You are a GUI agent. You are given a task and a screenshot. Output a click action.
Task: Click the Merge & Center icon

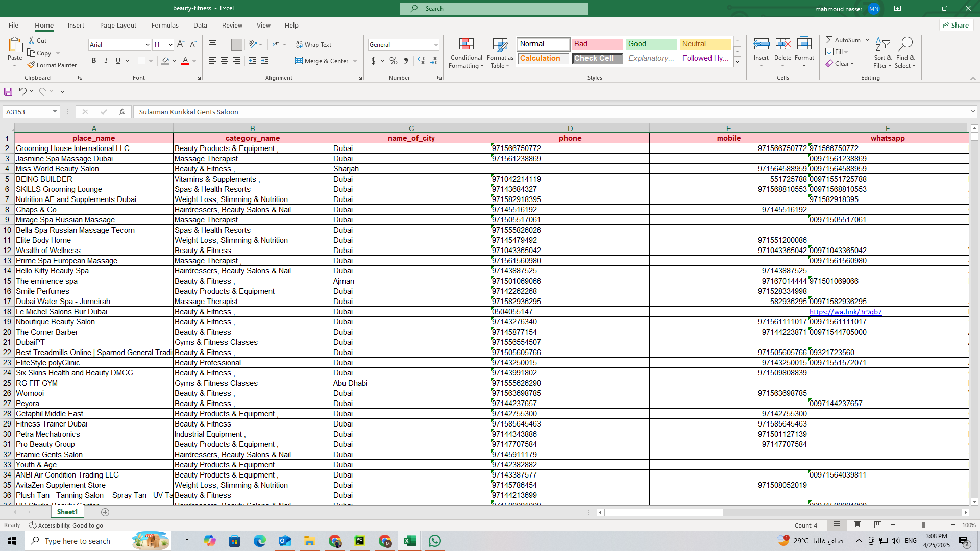tap(299, 61)
